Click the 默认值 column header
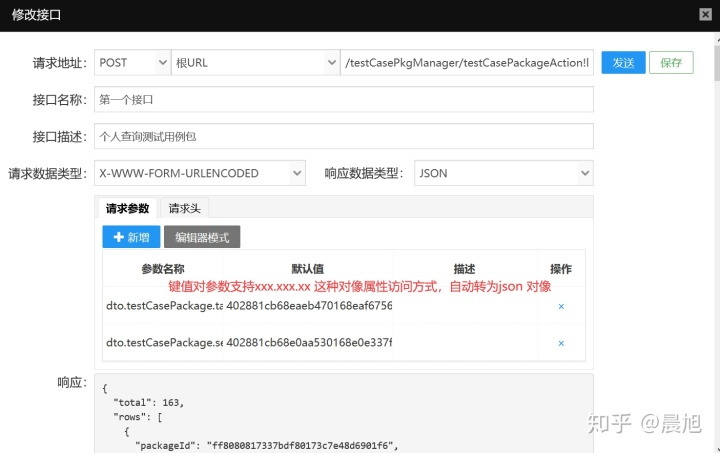 pyautogui.click(x=308, y=269)
